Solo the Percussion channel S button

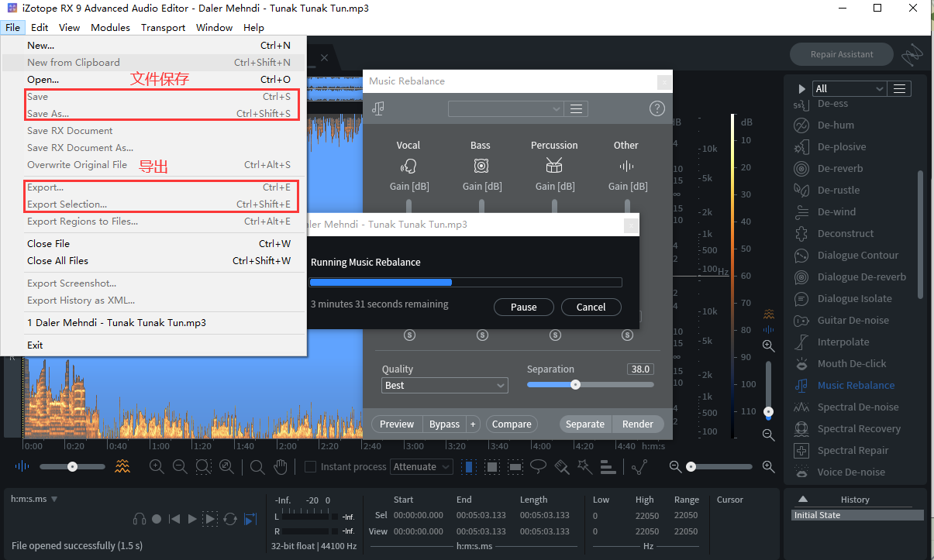(555, 335)
